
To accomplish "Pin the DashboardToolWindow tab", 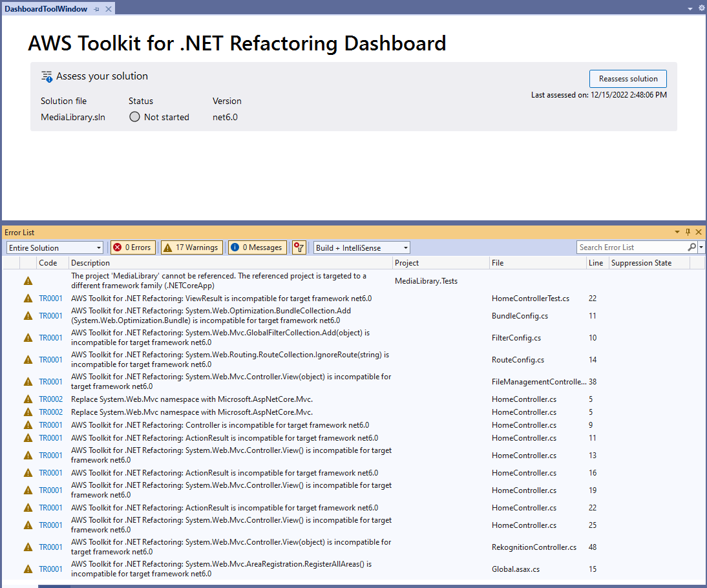I will click(96, 9).
